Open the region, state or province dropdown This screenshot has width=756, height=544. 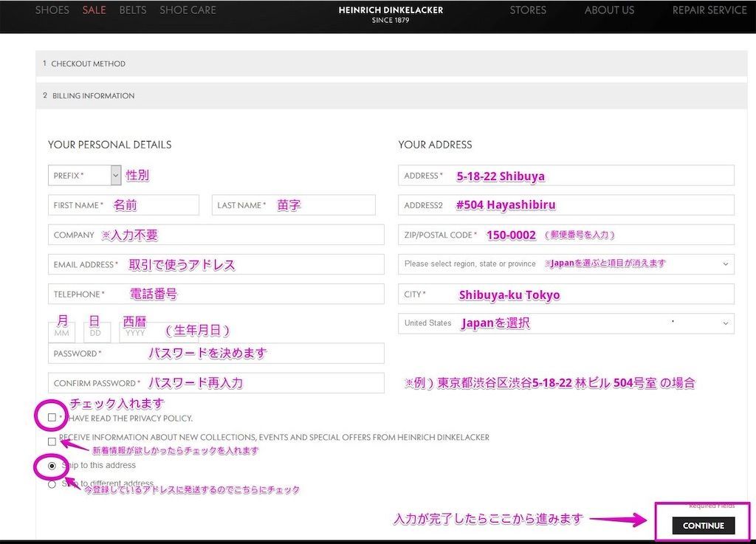pyautogui.click(x=566, y=264)
